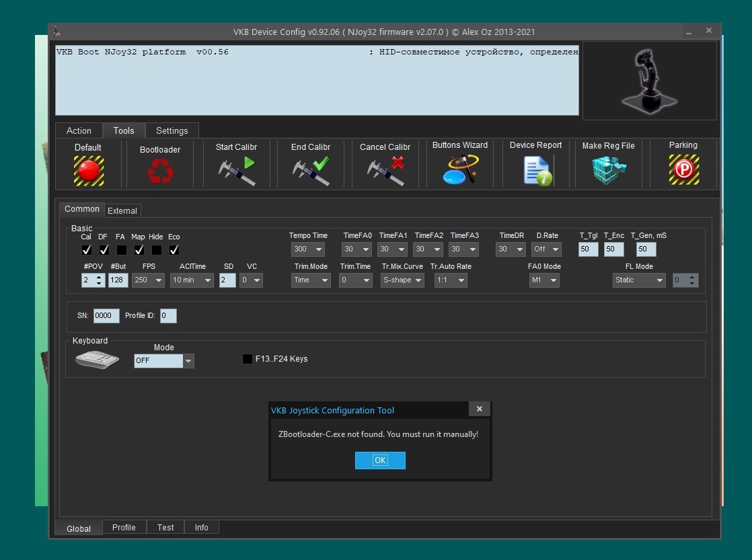Launch the Buttons Wizard icon
This screenshot has height=560, width=752.
point(460,169)
